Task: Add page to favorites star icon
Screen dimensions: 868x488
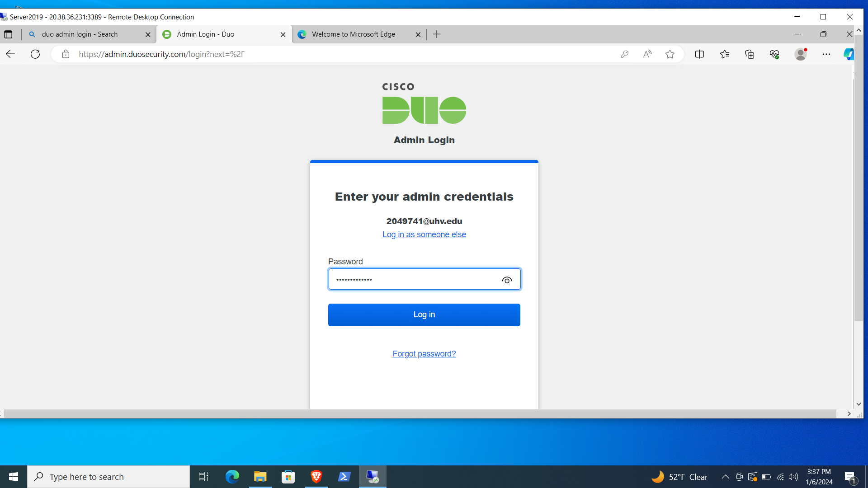Action: 670,54
